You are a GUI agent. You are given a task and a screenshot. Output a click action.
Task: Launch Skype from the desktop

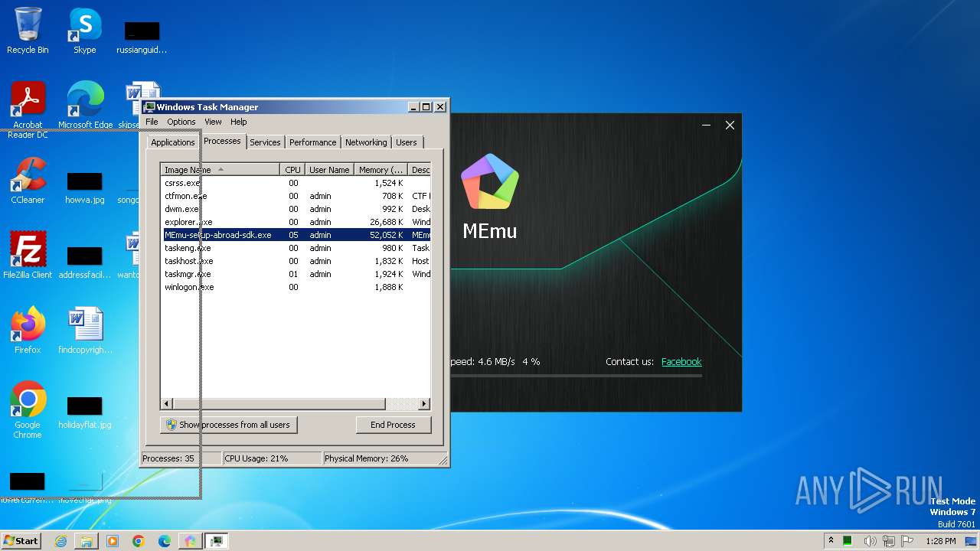84,31
